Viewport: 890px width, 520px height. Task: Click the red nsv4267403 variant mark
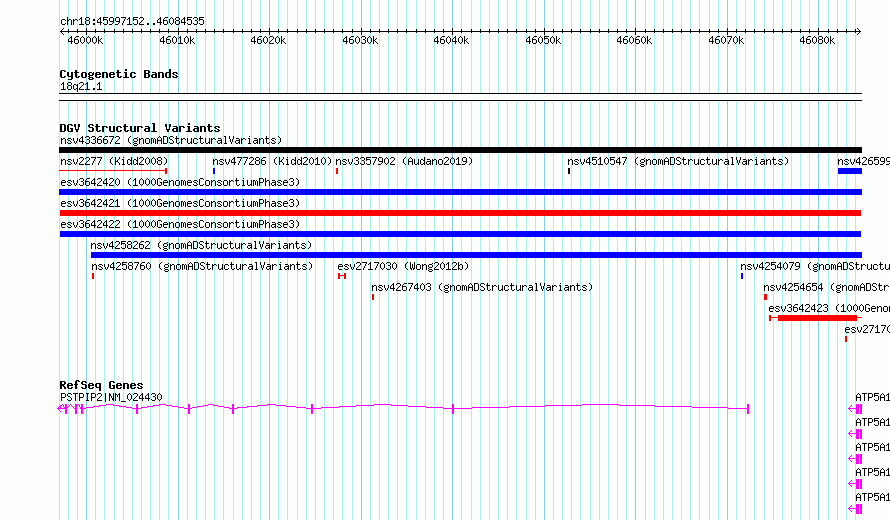pyautogui.click(x=373, y=297)
